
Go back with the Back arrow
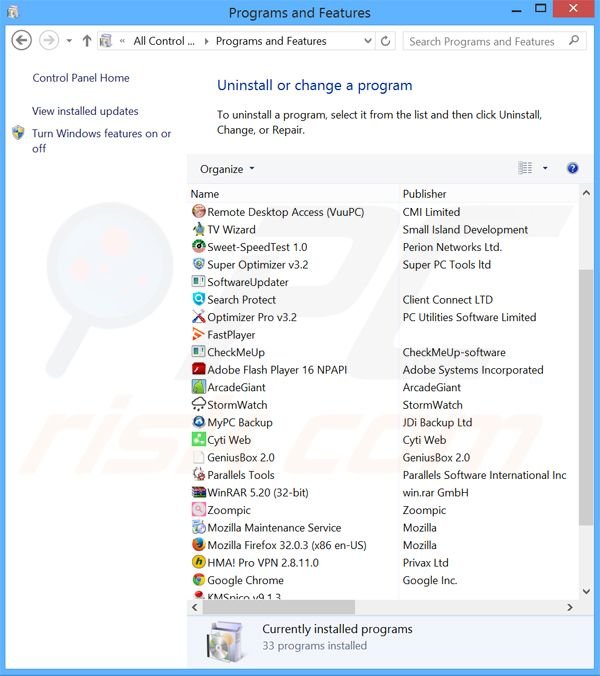pyautogui.click(x=21, y=41)
